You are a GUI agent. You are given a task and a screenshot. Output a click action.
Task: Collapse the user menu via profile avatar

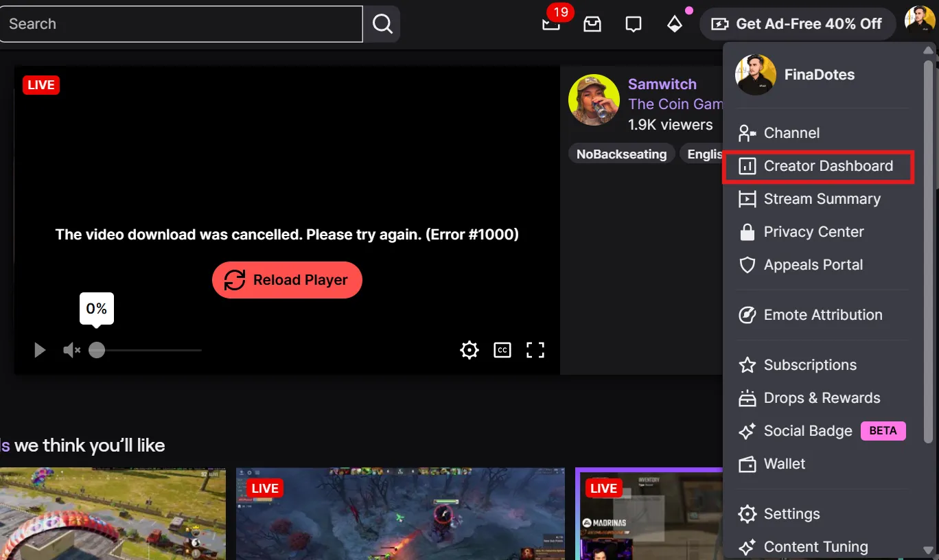click(919, 21)
